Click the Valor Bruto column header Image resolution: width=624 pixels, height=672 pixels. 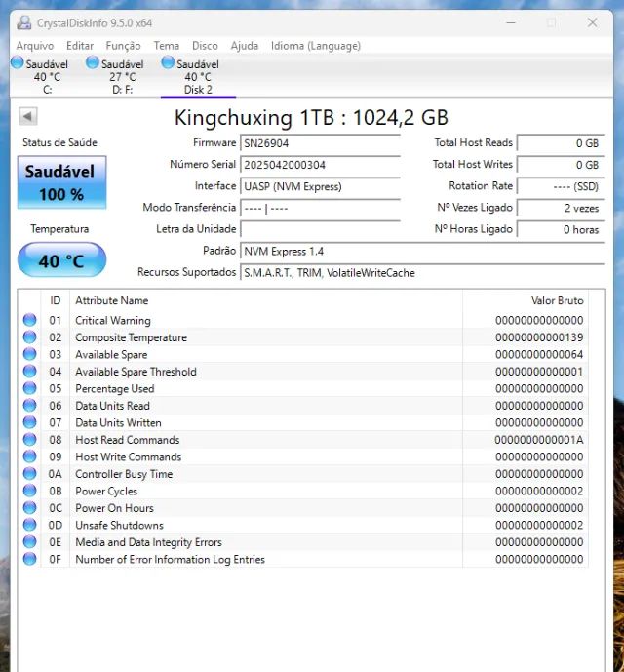point(557,300)
